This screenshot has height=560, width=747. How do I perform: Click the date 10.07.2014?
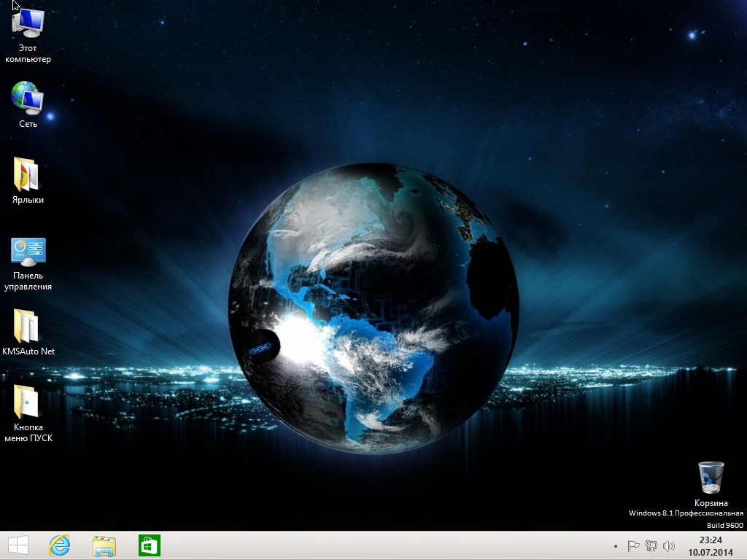click(711, 553)
